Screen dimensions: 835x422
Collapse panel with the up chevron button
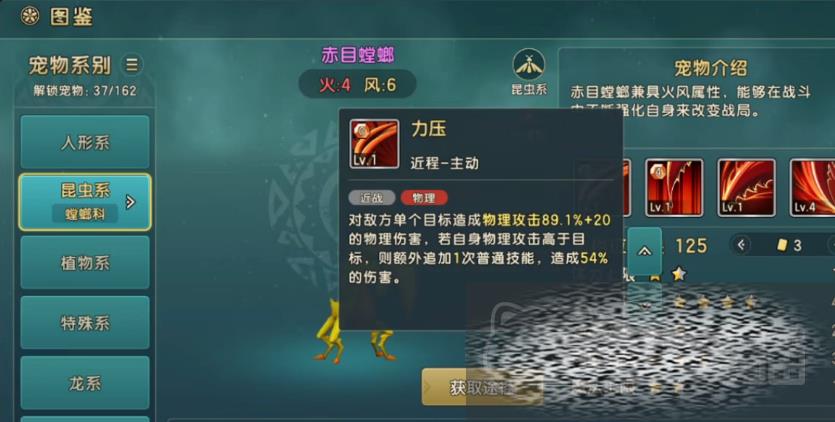644,251
